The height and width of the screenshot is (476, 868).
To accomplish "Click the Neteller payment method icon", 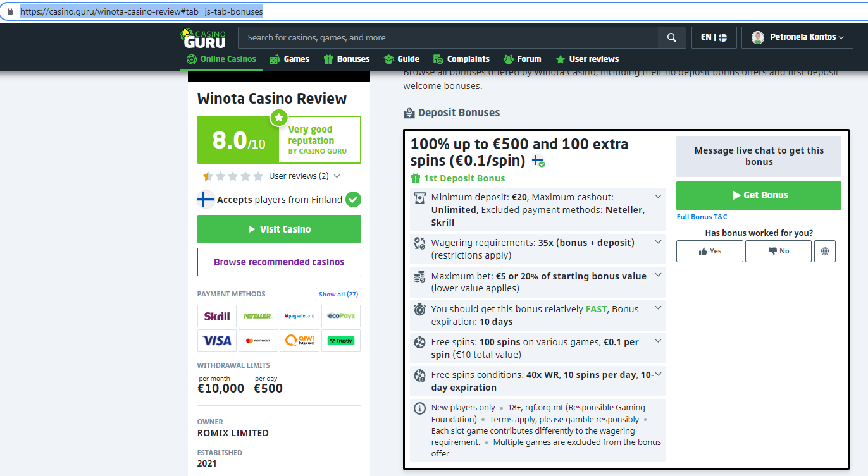I will (x=258, y=316).
